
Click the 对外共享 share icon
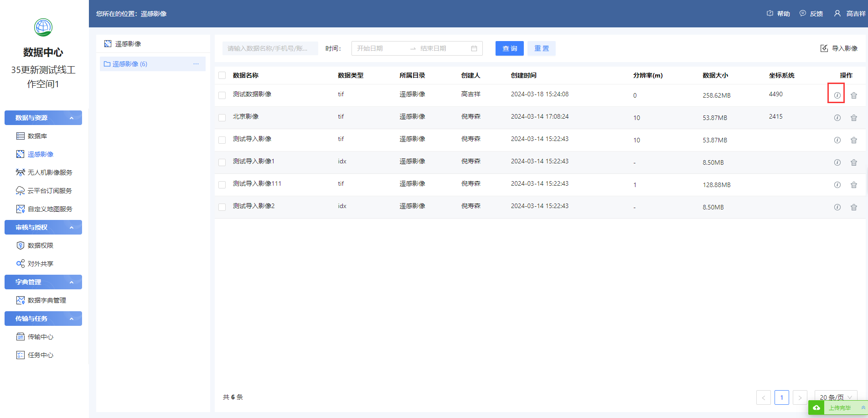[x=21, y=264]
